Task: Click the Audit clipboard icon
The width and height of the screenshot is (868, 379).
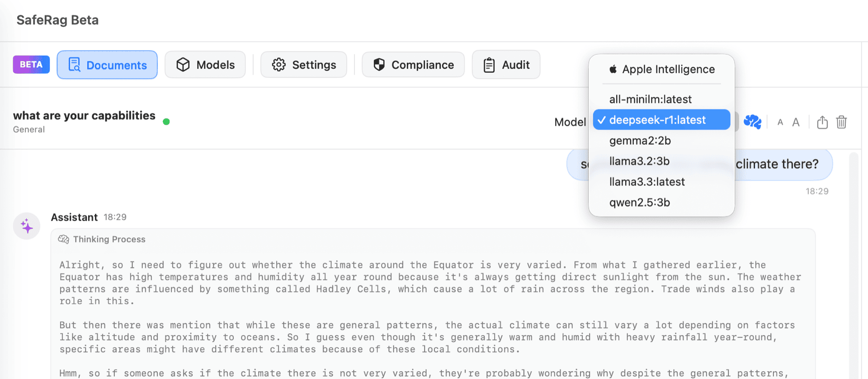Action: (x=489, y=65)
